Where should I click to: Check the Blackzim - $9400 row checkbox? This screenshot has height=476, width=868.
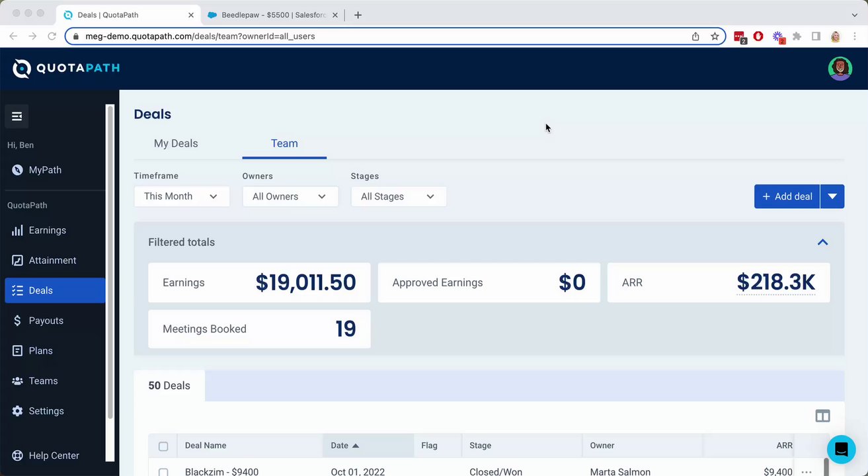pyautogui.click(x=163, y=472)
